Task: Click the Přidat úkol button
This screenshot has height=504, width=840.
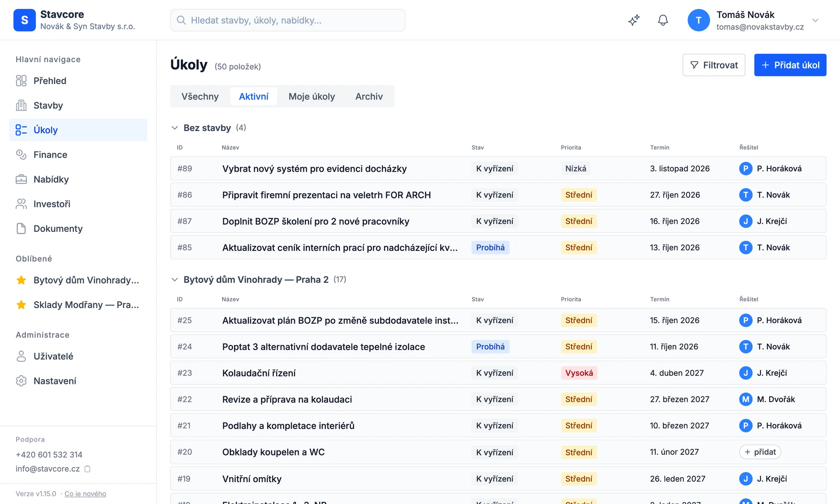Action: [x=790, y=65]
